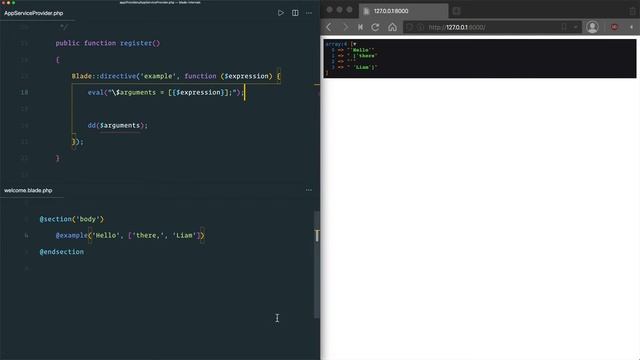This screenshot has width=640, height=360.
Task: Click on the @example directive line
Action: click(x=130, y=236)
